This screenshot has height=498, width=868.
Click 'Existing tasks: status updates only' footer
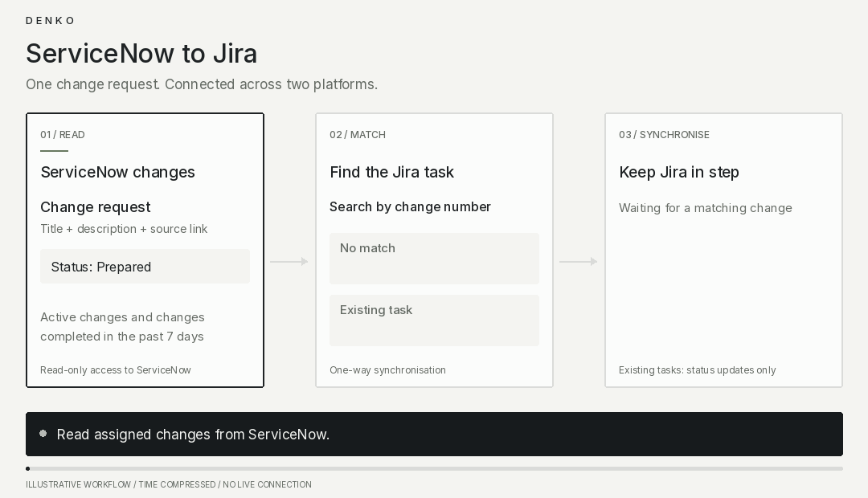tap(697, 370)
